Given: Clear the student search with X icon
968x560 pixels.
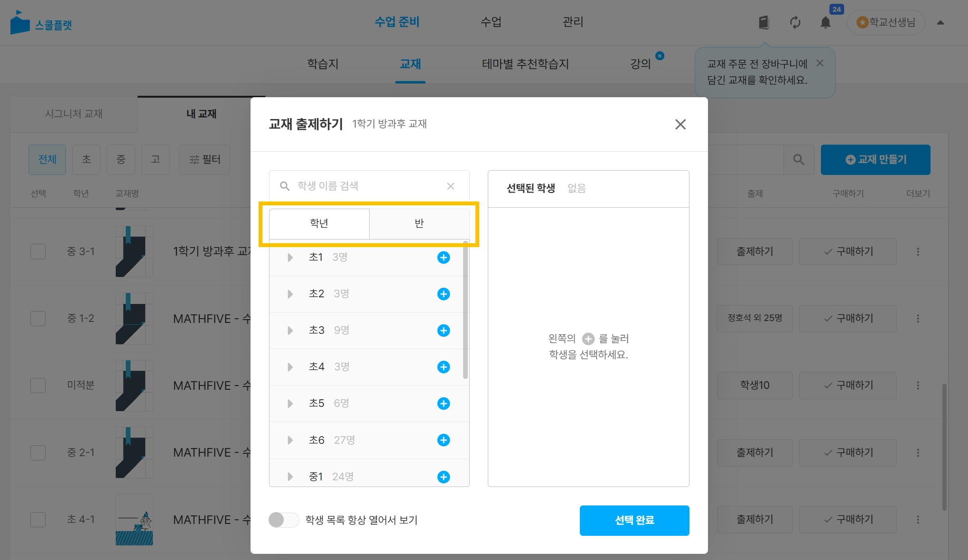Looking at the screenshot, I should click(450, 186).
